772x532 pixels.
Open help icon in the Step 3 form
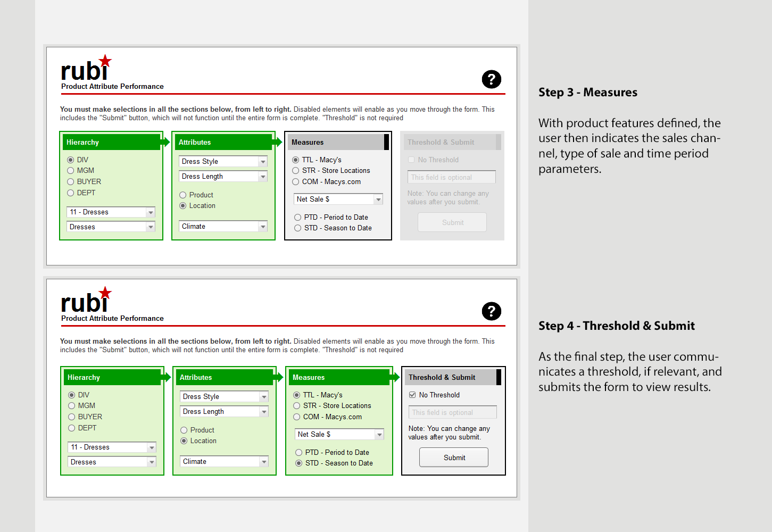click(x=492, y=79)
